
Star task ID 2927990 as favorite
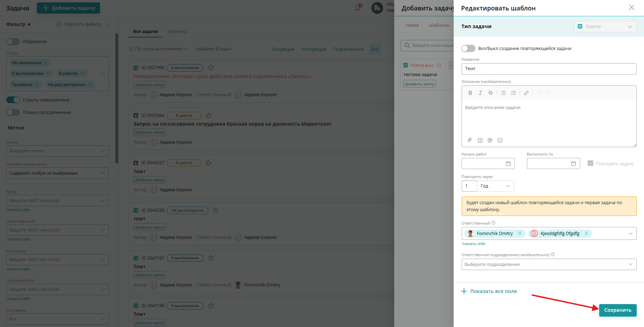point(211,68)
